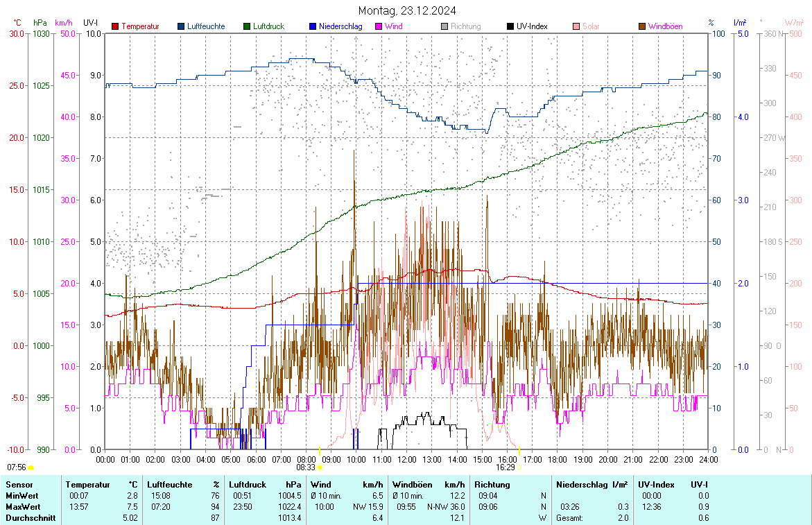812x525 pixels.
Task: Click the red Temperatur legend square
Action: [x=115, y=26]
